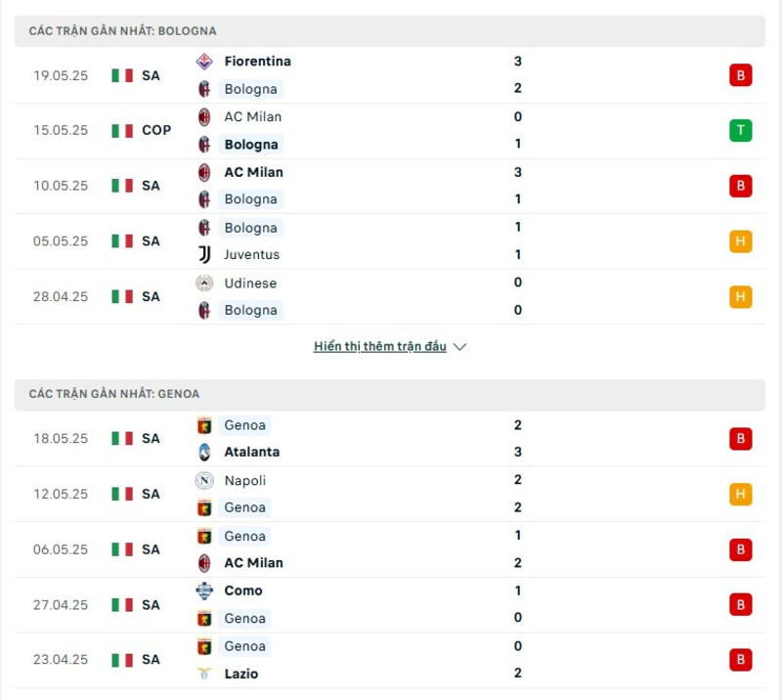Click the Juventus logo icon
The height and width of the screenshot is (700, 782).
click(204, 254)
